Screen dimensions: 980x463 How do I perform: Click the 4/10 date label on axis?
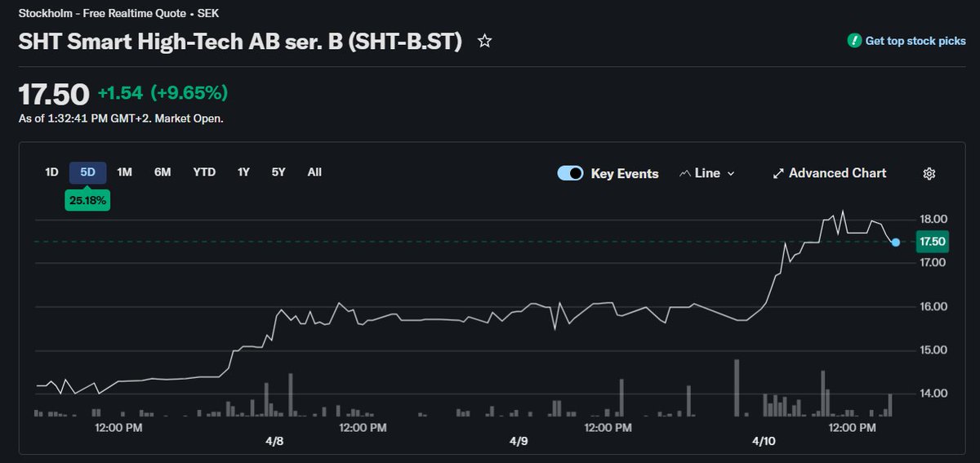(764, 441)
